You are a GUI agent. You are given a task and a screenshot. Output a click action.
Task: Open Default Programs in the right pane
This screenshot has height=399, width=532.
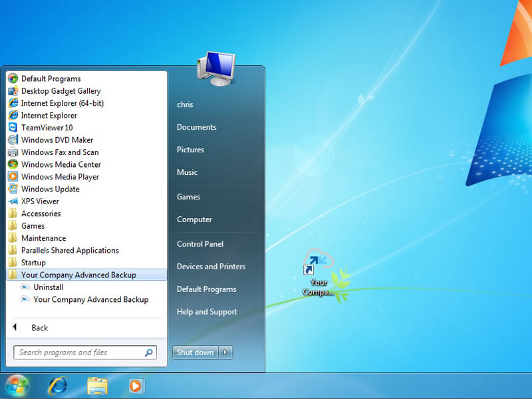pos(206,289)
